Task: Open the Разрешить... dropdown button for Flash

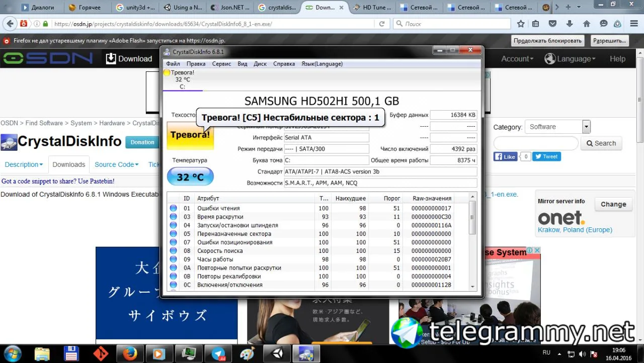Action: pyautogui.click(x=610, y=41)
